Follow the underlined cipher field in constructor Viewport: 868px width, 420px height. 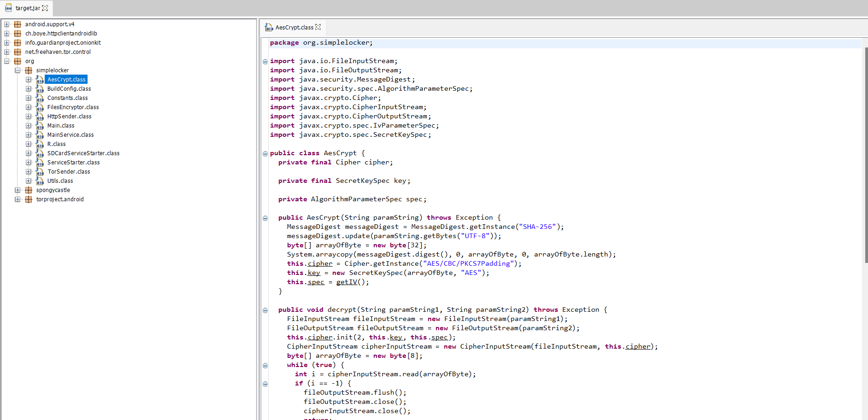320,263
